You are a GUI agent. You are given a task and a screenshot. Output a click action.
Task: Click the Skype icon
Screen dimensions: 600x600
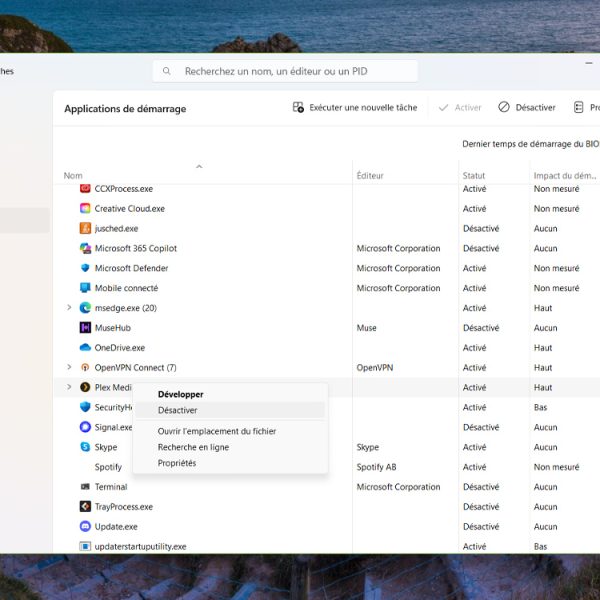pyautogui.click(x=85, y=447)
